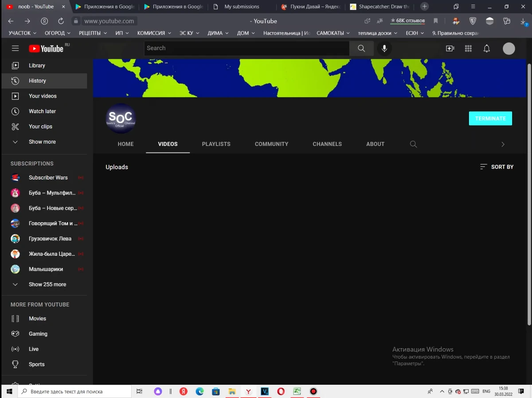The height and width of the screenshot is (398, 532).
Task: Expand Show 255 more subscriptions
Action: click(47, 284)
